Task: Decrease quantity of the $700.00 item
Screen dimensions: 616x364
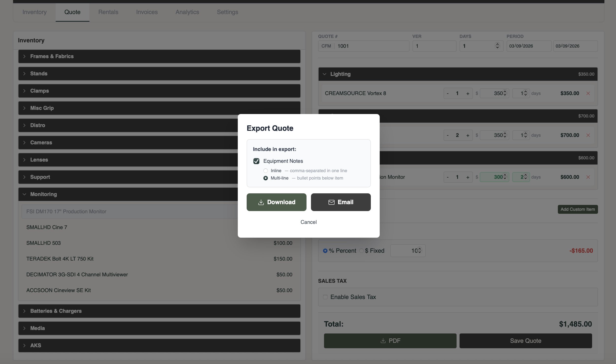Action: [447, 135]
